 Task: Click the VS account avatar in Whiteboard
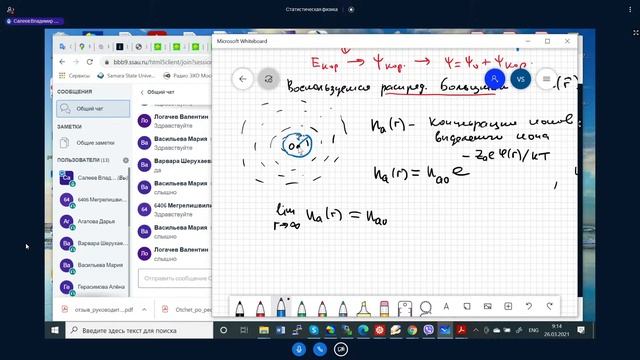click(521, 79)
